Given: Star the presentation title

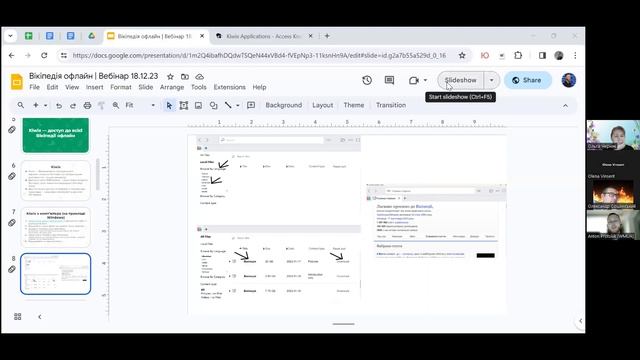Looking at the screenshot, I should (170, 77).
